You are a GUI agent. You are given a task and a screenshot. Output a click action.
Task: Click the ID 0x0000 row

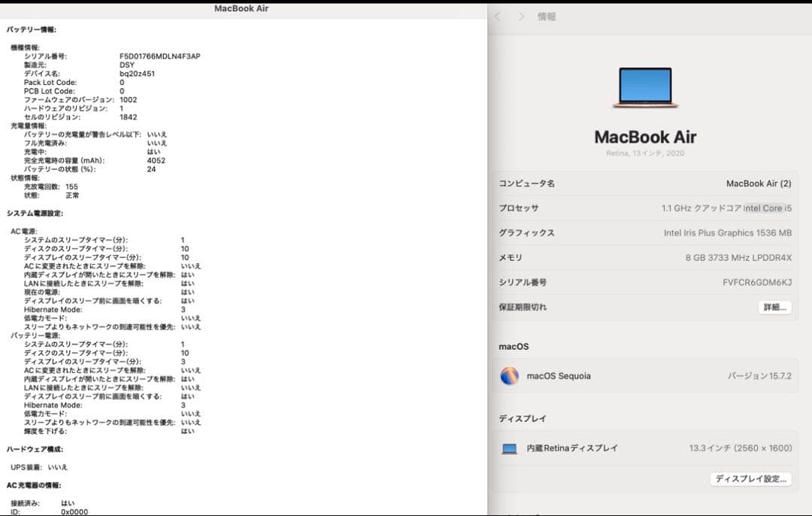tap(49, 511)
